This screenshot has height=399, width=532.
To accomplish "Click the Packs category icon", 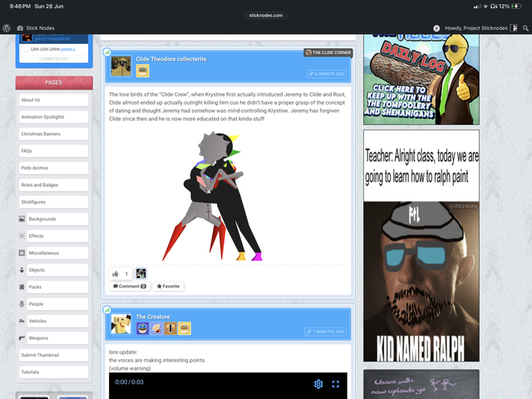I will [x=22, y=287].
